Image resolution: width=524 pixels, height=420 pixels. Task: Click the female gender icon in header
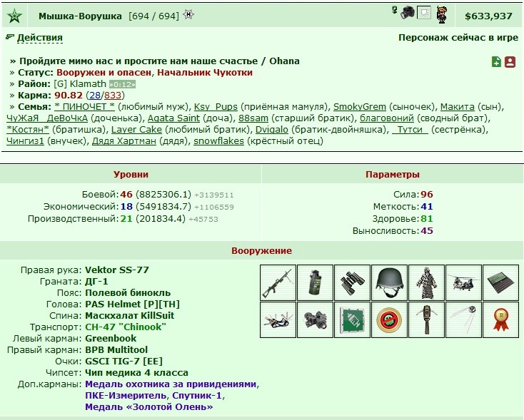[x=394, y=10]
